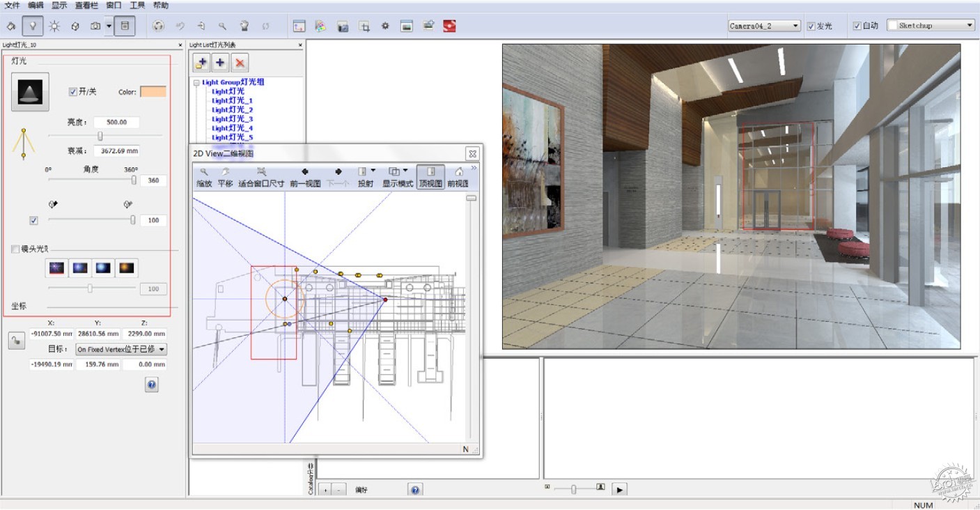The width and height of the screenshot is (980, 510).
Task: Click the orbit view tool
Action: [x=158, y=26]
